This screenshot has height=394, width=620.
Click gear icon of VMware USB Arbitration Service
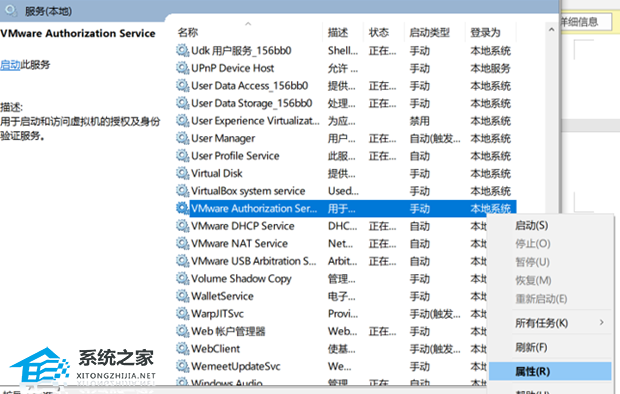(182, 261)
